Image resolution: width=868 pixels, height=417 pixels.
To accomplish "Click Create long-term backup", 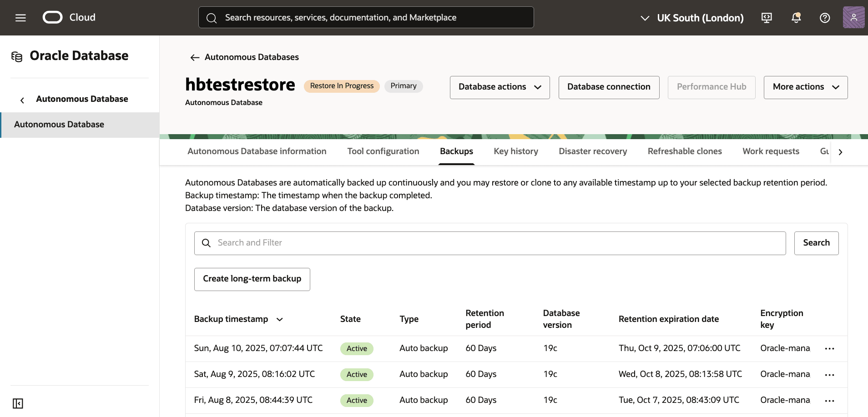I will click(x=252, y=279).
